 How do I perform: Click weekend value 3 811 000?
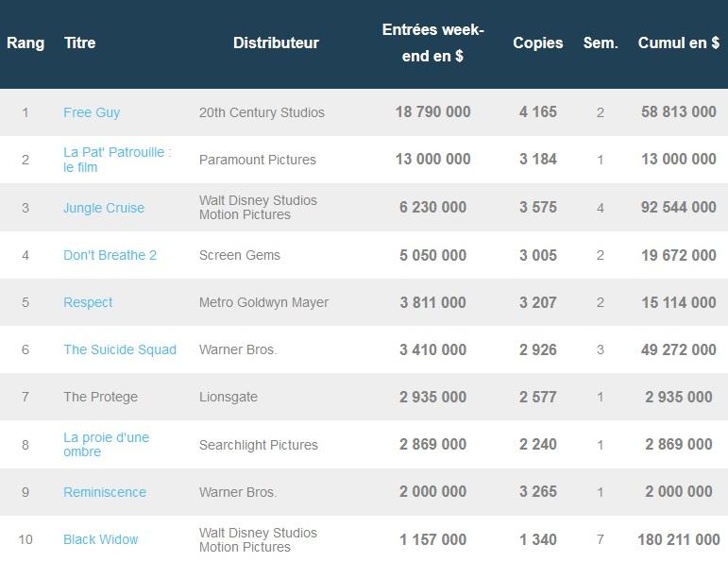(432, 302)
